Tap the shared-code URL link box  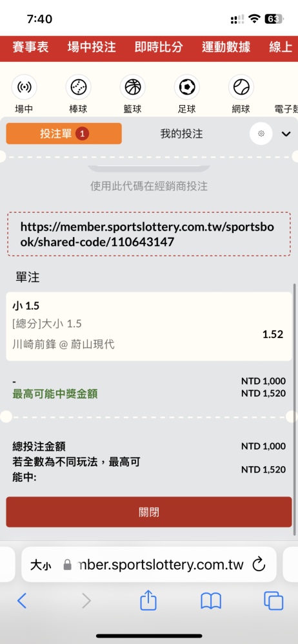(149, 234)
